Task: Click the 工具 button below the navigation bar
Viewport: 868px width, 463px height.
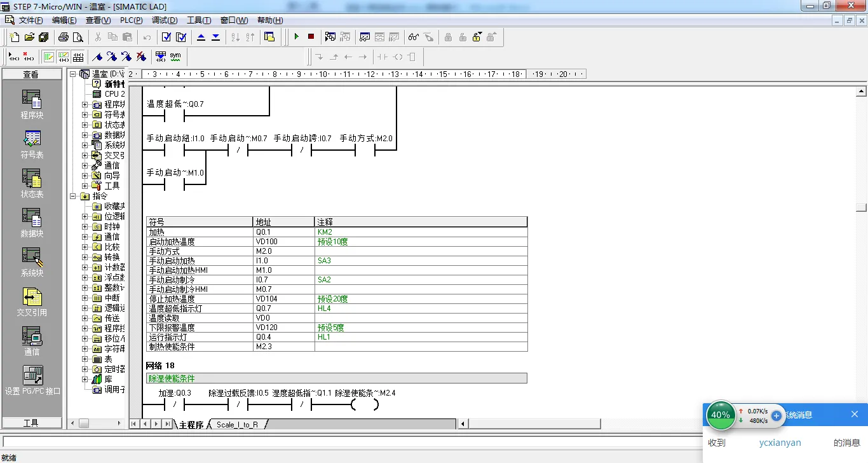Action: [x=32, y=423]
